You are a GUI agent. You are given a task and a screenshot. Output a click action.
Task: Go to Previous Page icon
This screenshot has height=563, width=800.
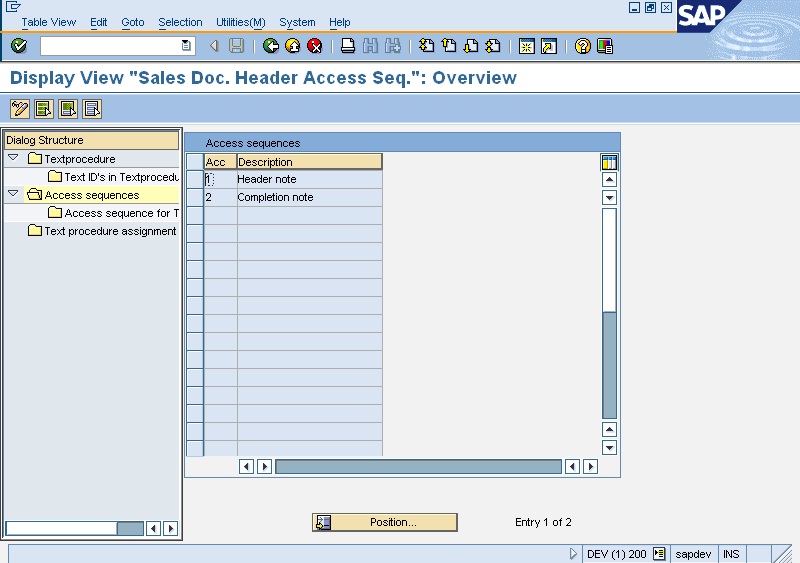click(449, 46)
